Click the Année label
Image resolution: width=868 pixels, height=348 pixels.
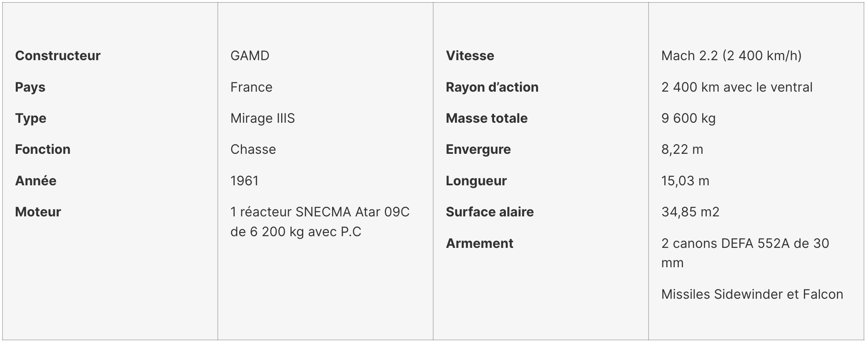[x=35, y=181]
